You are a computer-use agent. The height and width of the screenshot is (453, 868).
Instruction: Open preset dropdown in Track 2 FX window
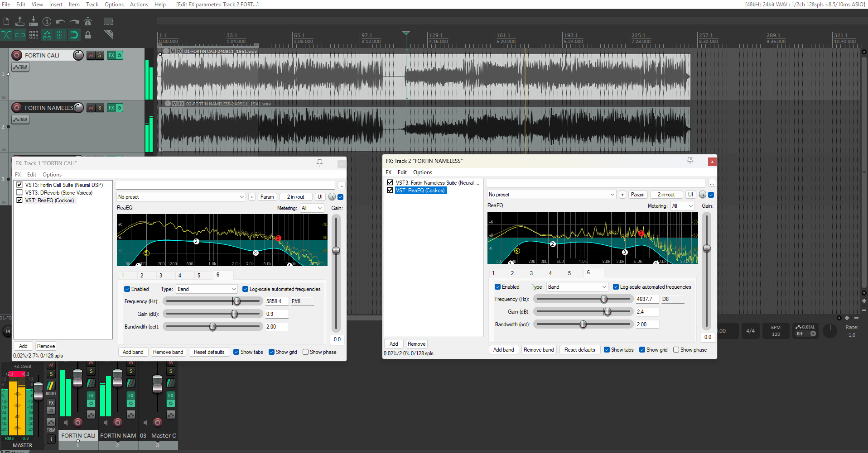coord(552,195)
